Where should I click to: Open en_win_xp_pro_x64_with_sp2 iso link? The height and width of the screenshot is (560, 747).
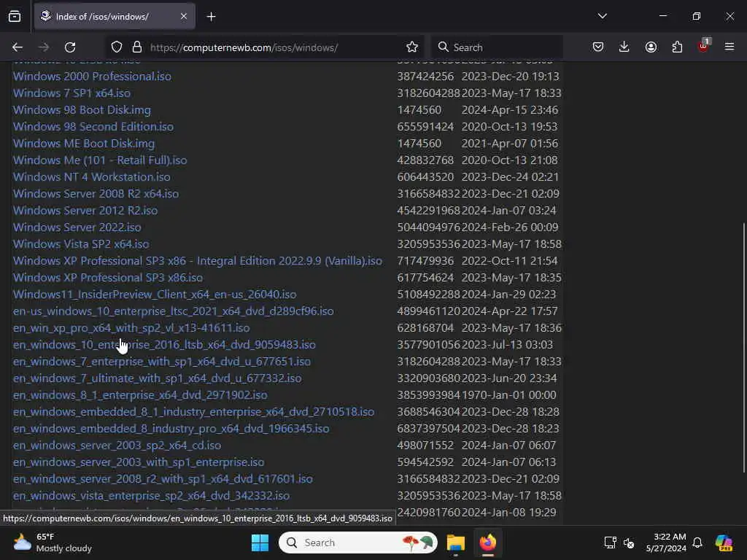(x=131, y=327)
